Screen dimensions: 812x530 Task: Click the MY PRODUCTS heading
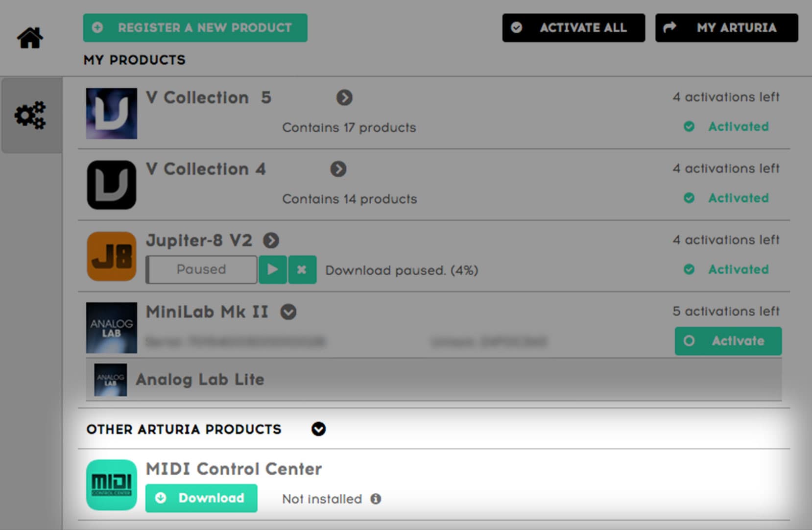click(x=134, y=60)
